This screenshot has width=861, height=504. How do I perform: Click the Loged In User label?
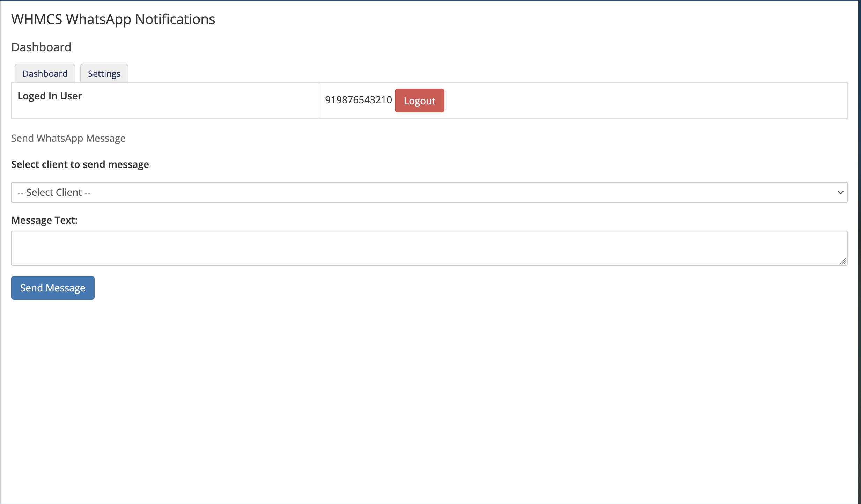(50, 96)
